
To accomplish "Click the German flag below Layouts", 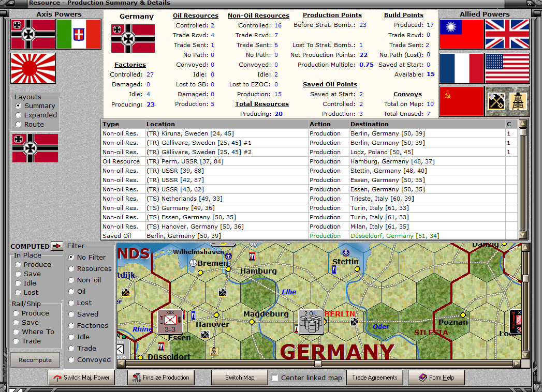I will coord(35,148).
